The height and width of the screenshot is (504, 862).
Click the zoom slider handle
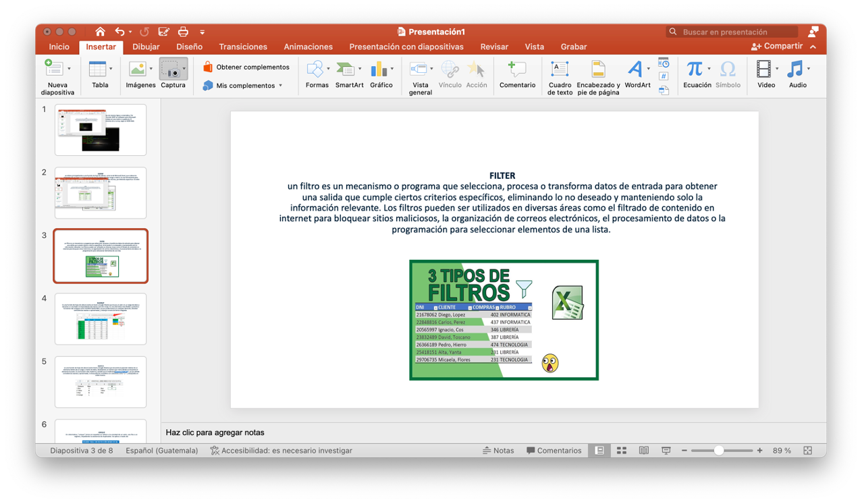point(719,451)
